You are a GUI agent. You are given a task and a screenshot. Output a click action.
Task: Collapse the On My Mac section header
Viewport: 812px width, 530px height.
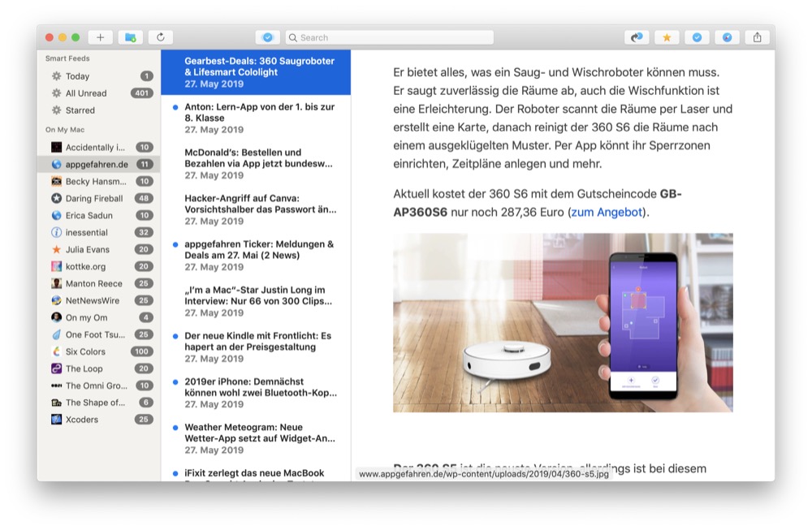tap(65, 130)
